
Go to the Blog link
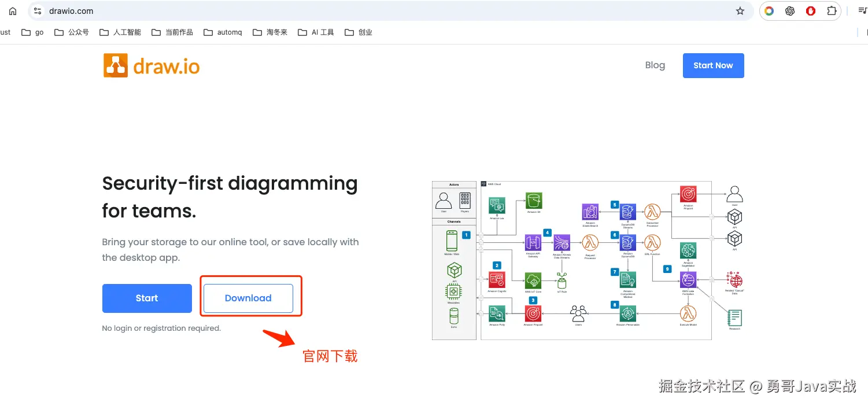pyautogui.click(x=655, y=65)
